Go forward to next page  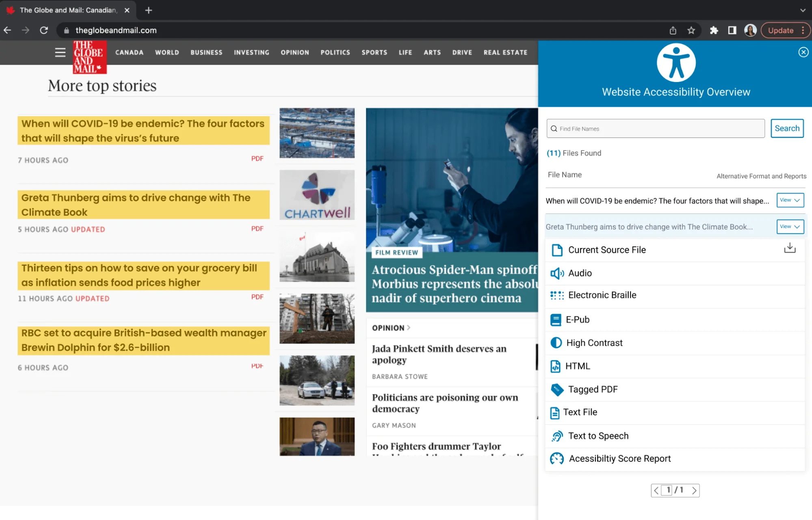pyautogui.click(x=26, y=30)
